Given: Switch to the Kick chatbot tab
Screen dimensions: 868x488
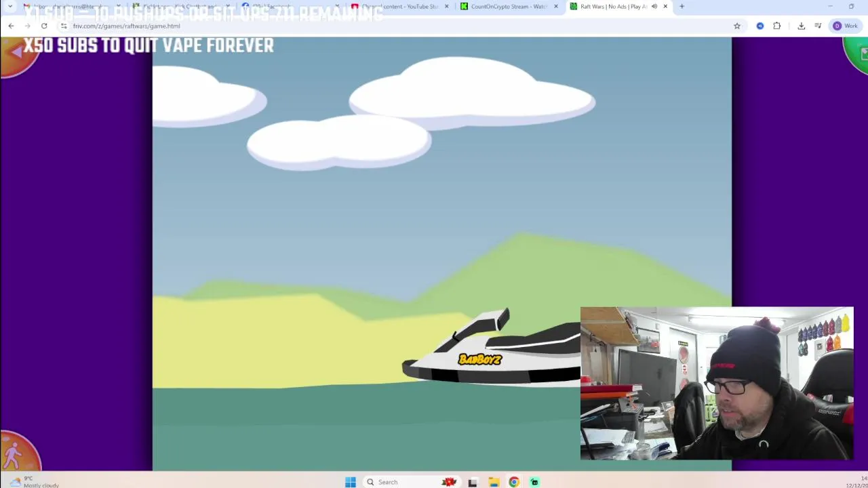Looking at the screenshot, I should coord(180,6).
